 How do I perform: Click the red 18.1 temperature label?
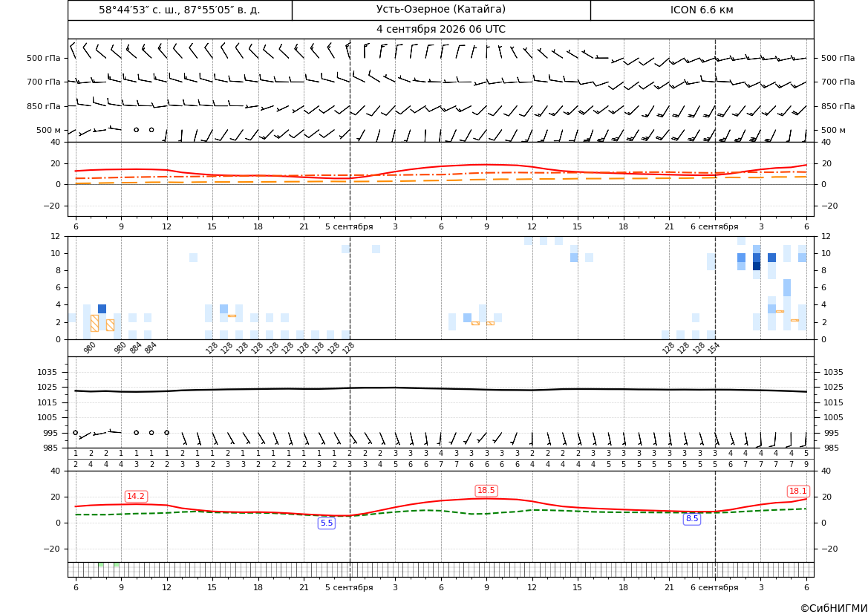797,491
